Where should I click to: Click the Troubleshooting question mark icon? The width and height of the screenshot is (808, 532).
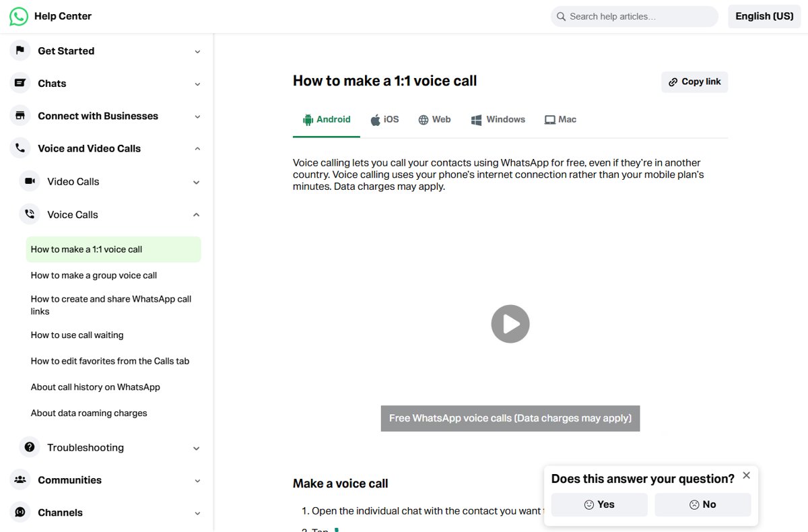click(x=30, y=447)
